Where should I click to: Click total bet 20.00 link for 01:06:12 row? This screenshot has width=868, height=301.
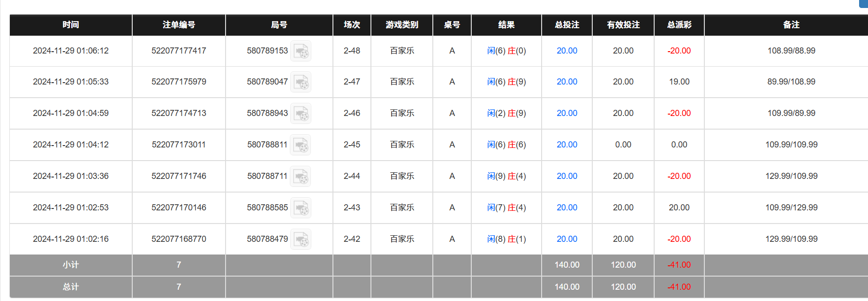(x=566, y=51)
